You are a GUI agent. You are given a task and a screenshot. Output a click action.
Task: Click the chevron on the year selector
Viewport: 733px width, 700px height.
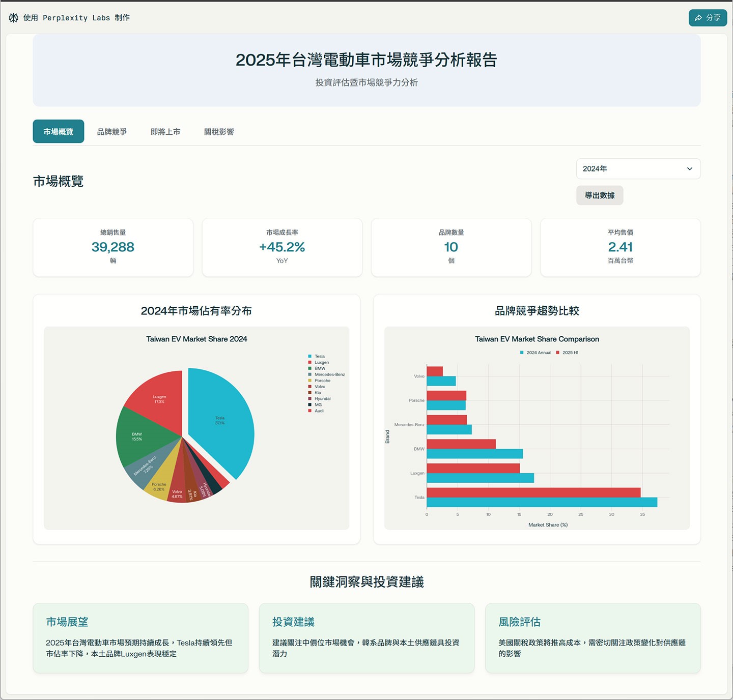(690, 168)
